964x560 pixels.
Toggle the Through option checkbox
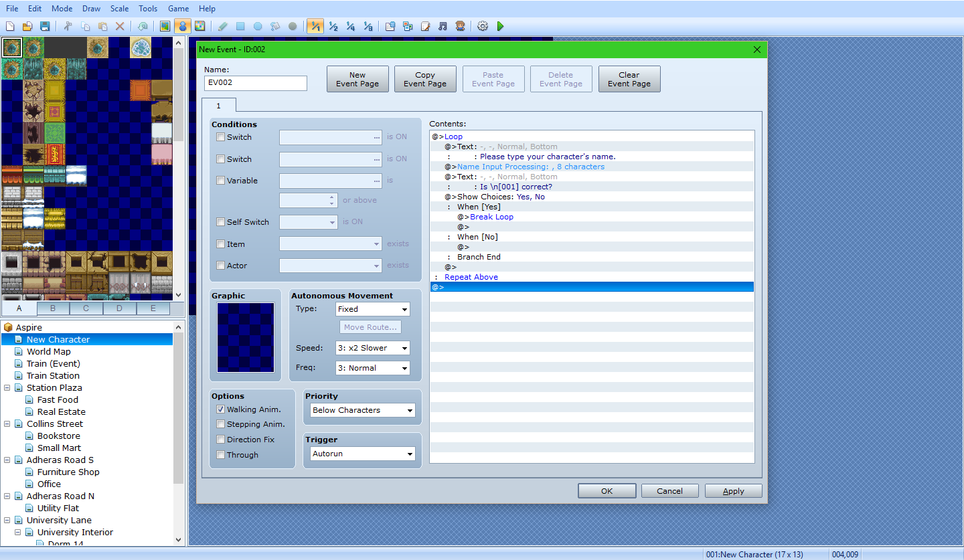(x=221, y=455)
